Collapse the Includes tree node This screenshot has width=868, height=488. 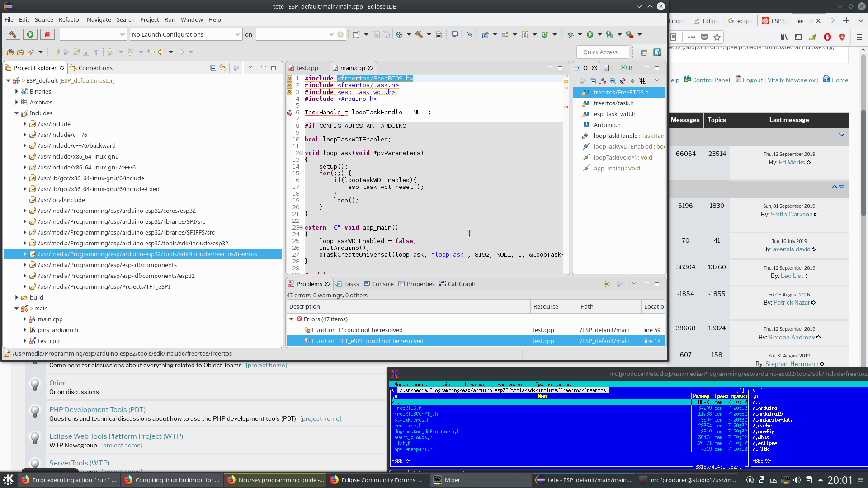tap(16, 113)
